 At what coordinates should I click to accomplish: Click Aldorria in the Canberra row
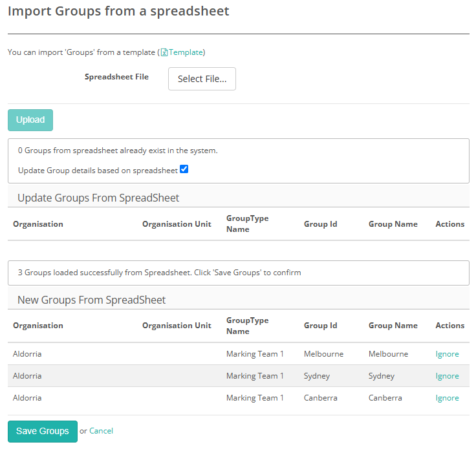pos(27,398)
